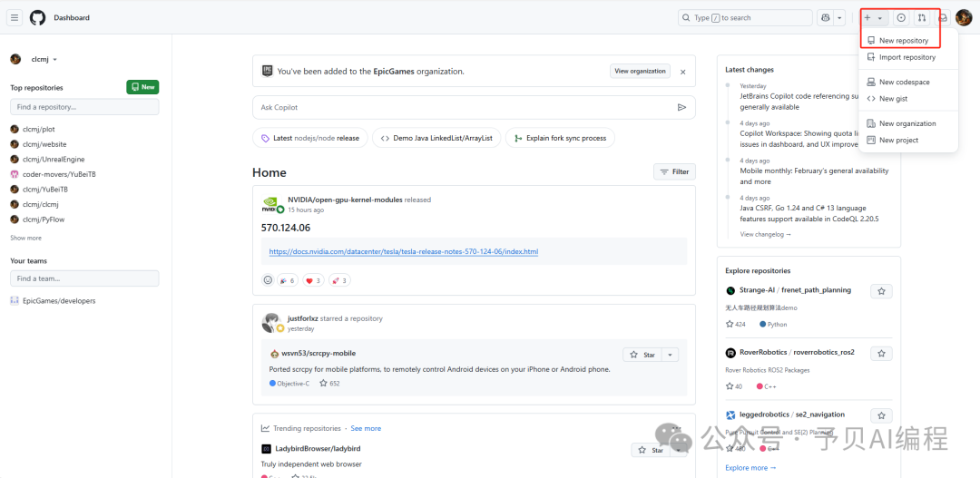Open the Filter button on Home feed
This screenshot has height=478, width=980.
click(x=674, y=171)
